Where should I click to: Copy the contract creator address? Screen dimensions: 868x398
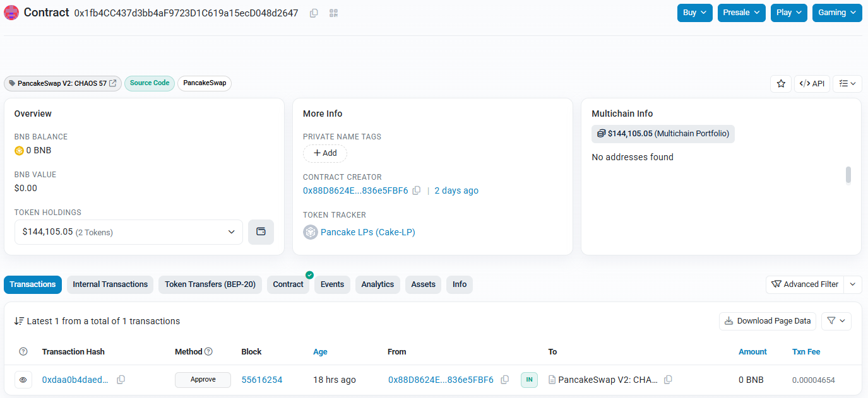pyautogui.click(x=417, y=190)
